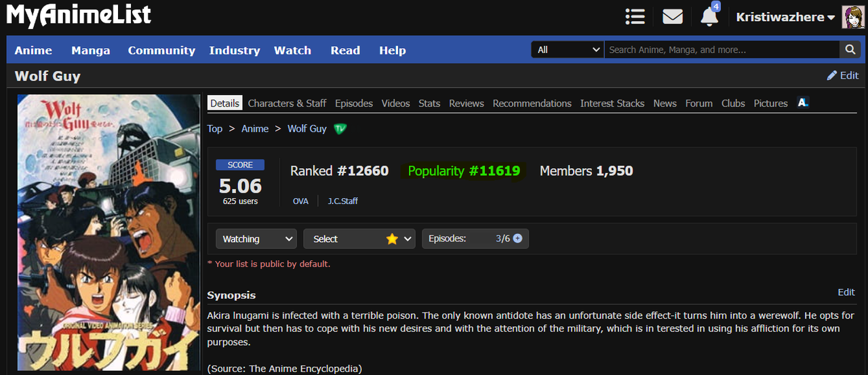This screenshot has width=868, height=375.
Task: Switch to the Interest Stacks tab
Action: click(612, 103)
